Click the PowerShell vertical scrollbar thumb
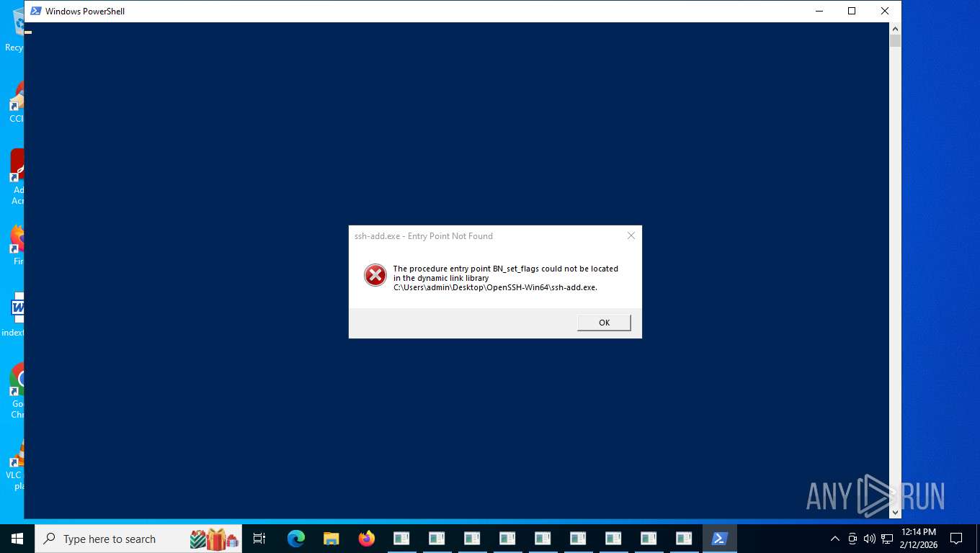Image resolution: width=980 pixels, height=553 pixels. [x=896, y=41]
